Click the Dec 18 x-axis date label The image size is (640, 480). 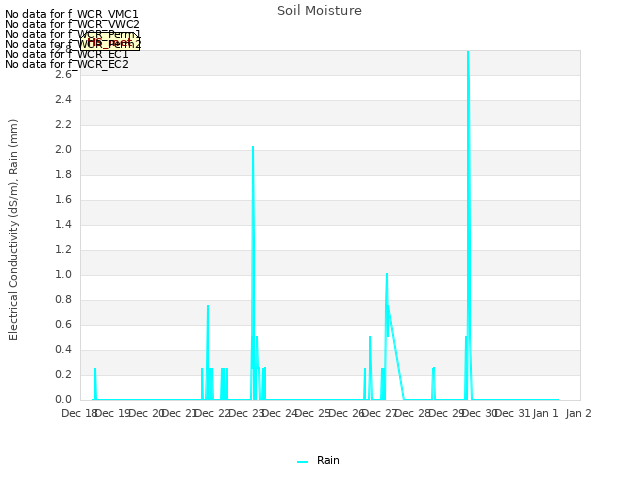(79, 414)
